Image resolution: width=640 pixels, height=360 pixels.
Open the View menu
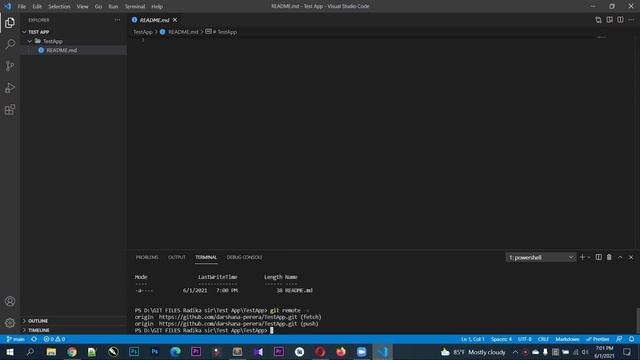pyautogui.click(x=82, y=7)
